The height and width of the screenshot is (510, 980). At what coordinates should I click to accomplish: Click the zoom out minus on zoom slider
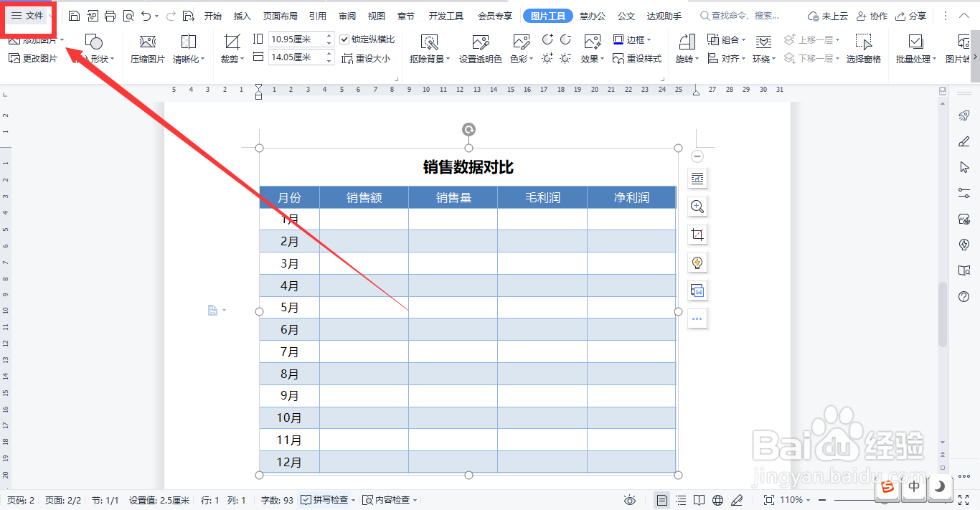coord(823,500)
